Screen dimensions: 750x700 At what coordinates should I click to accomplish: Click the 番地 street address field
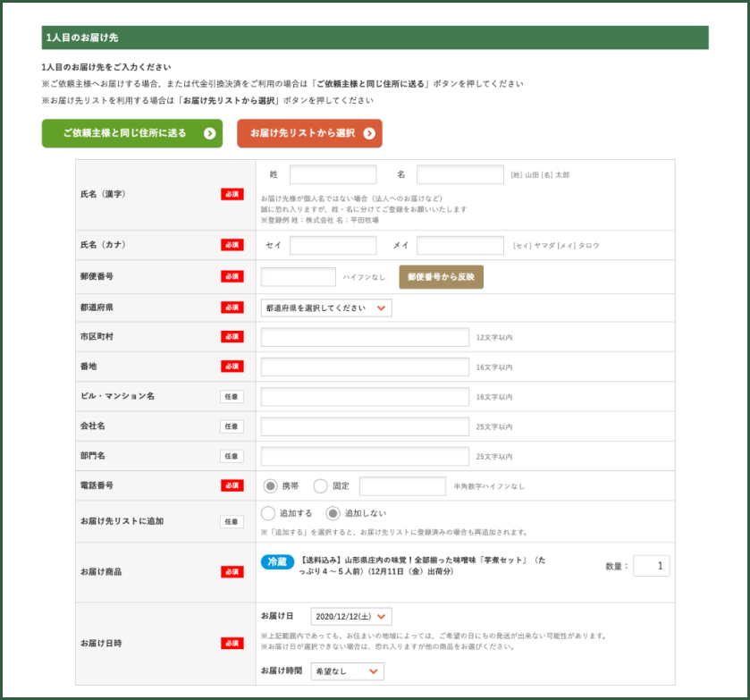tap(365, 367)
